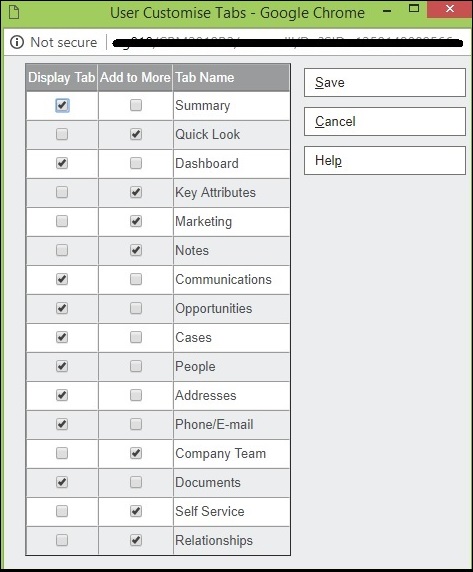Viewport: 473px width, 572px height.
Task: Save the tab customisation
Action: point(385,82)
